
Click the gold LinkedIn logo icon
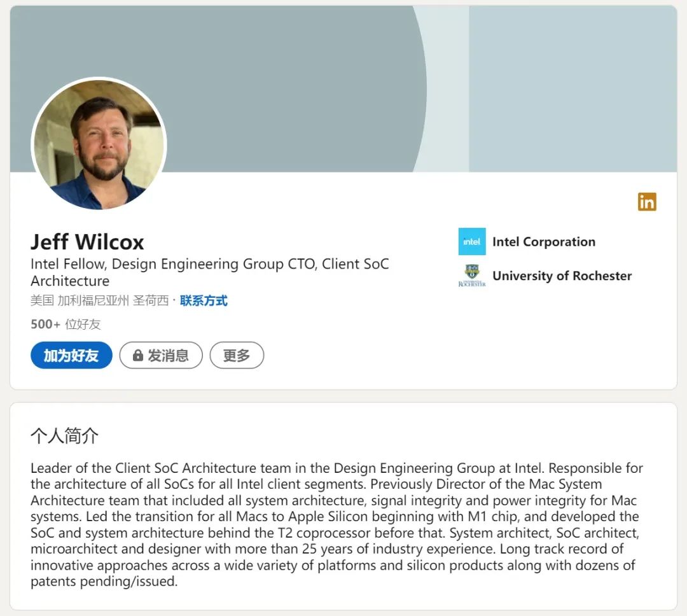[647, 202]
